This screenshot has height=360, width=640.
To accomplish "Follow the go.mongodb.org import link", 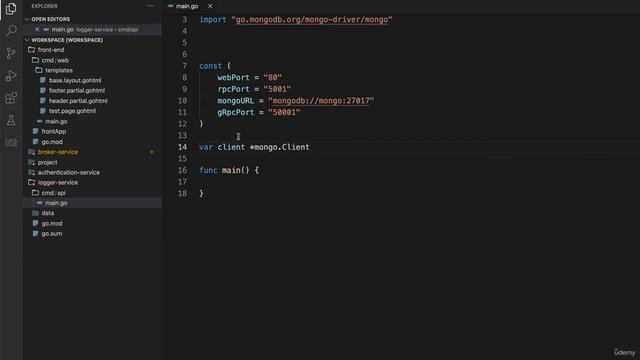I will click(312, 19).
